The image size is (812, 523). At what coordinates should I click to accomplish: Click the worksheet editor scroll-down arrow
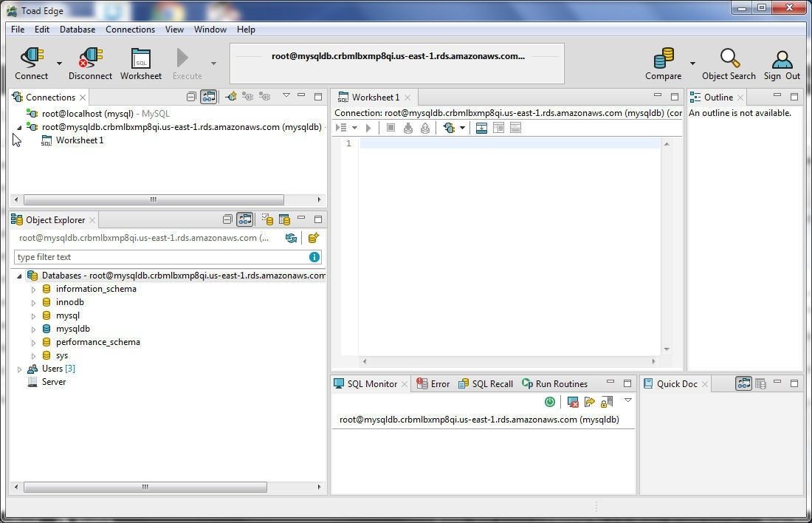coord(667,349)
